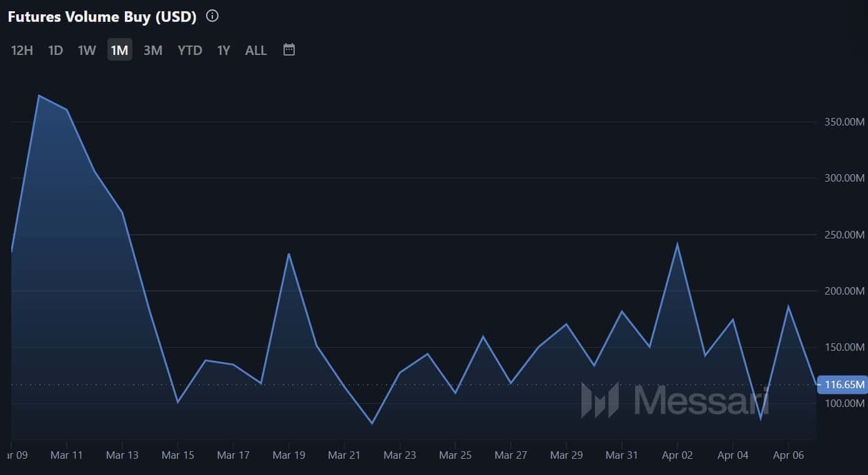
Task: Switch chart to 3M range
Action: [x=153, y=51]
